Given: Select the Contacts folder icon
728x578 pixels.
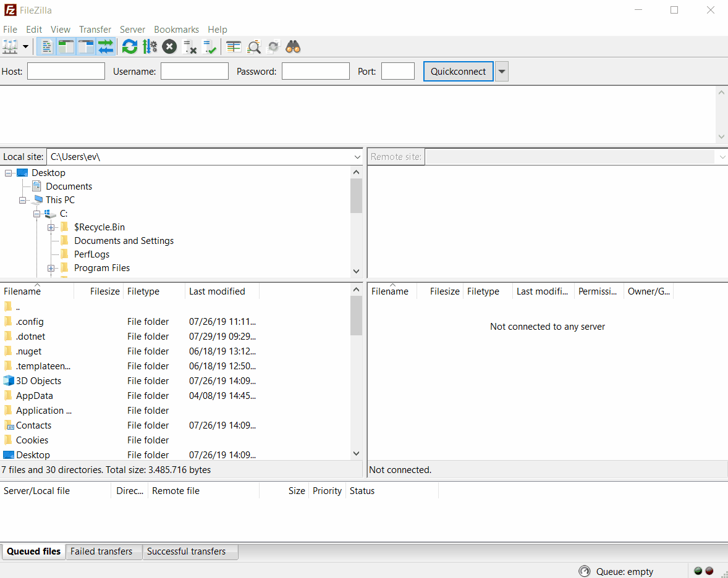Looking at the screenshot, I should (9, 425).
